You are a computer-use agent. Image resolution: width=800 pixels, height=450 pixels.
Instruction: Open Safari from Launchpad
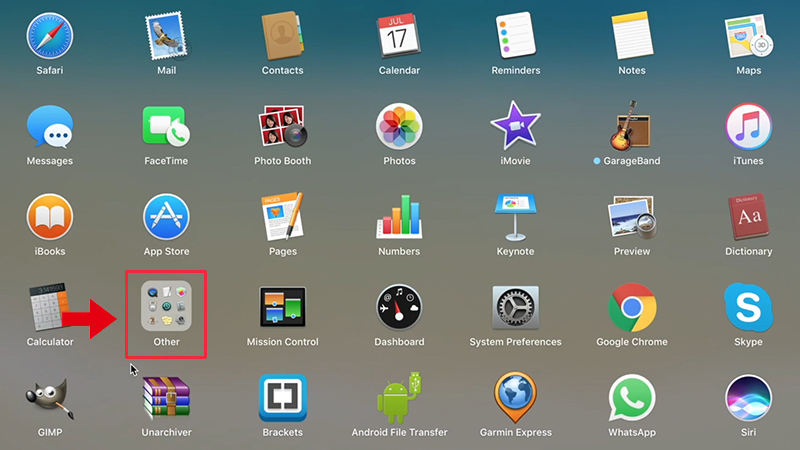[x=49, y=36]
